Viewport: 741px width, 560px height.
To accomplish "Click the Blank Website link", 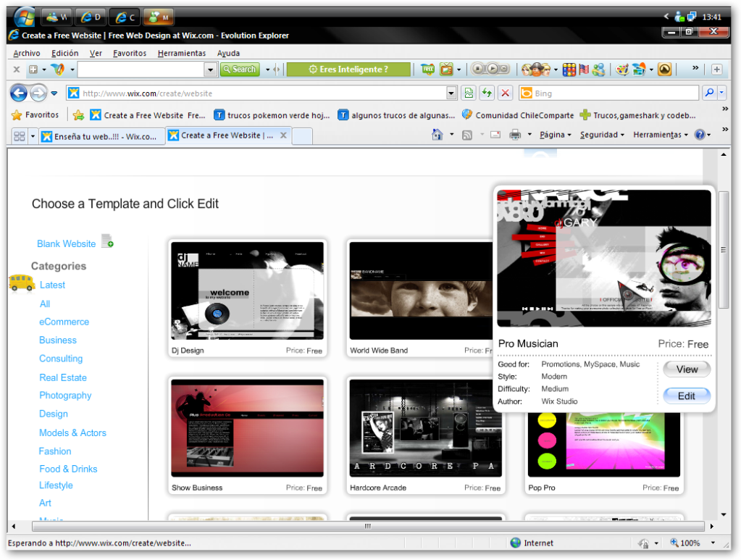I will tap(66, 244).
